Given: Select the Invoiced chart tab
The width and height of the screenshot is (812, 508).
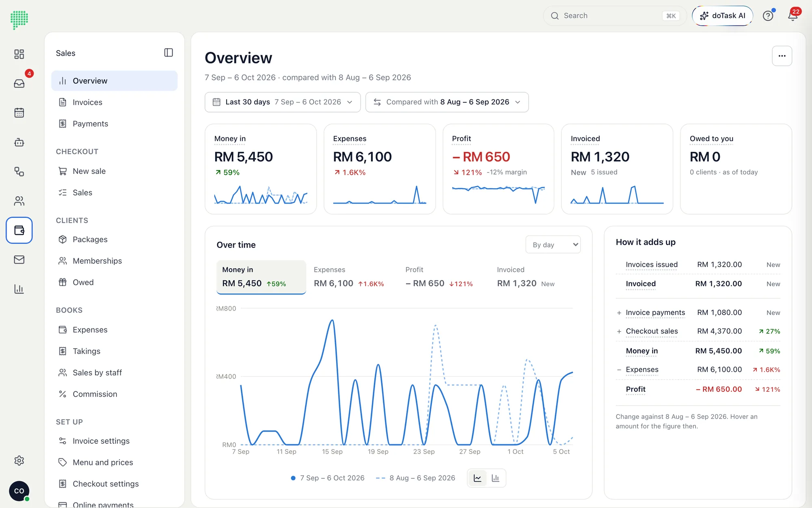Looking at the screenshot, I should [x=535, y=277].
